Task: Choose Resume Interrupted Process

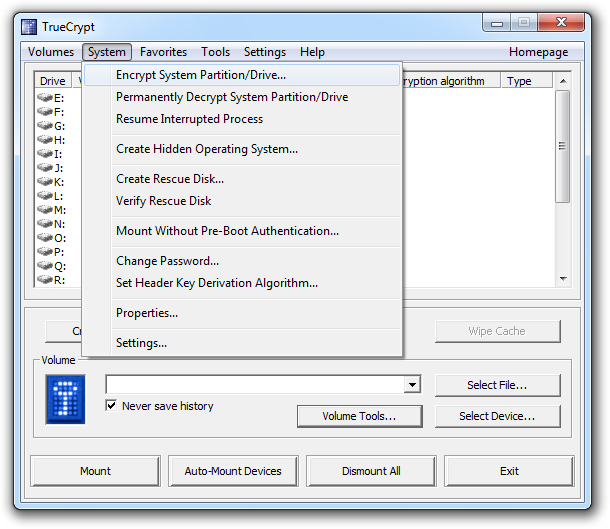Action: pos(242,119)
